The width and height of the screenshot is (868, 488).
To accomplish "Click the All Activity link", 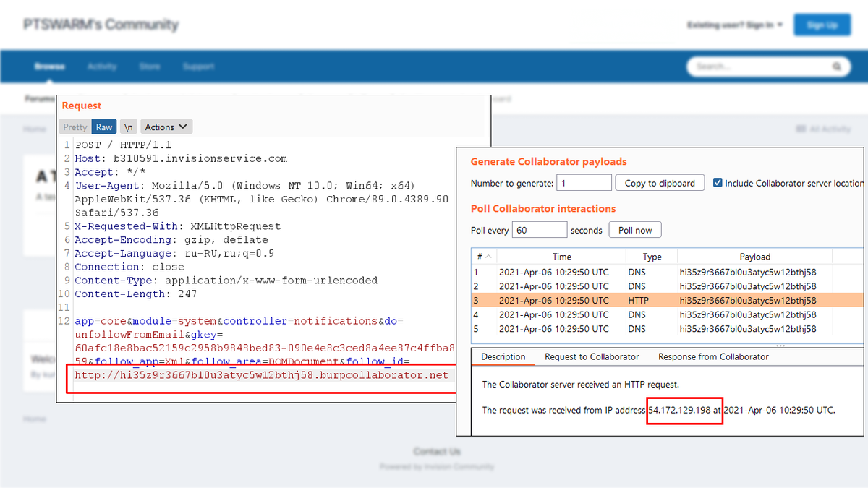I will [823, 129].
